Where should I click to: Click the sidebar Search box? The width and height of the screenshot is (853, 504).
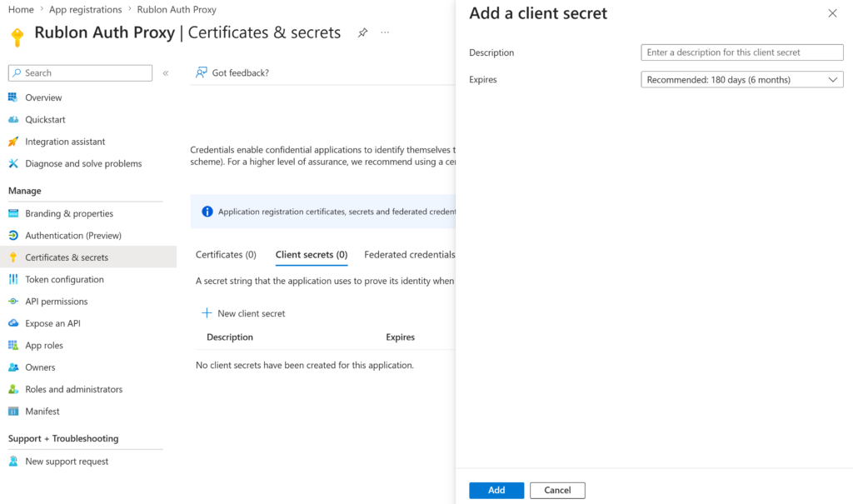click(80, 73)
